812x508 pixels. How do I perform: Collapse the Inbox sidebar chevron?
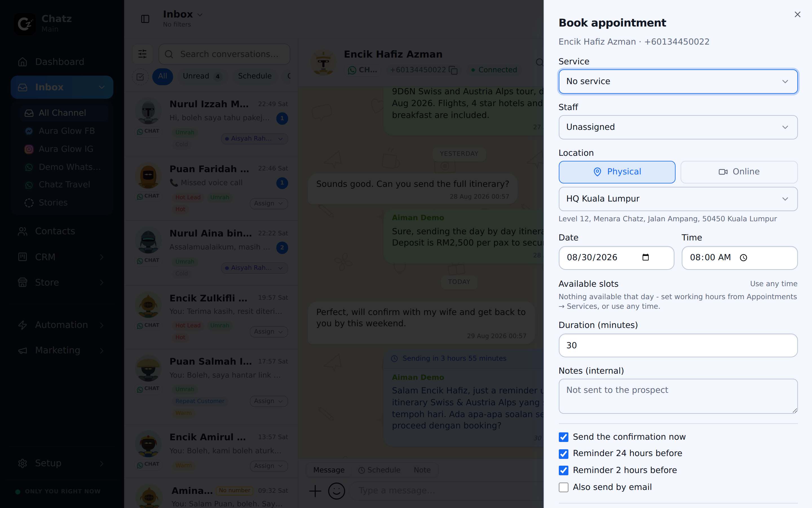click(x=101, y=87)
